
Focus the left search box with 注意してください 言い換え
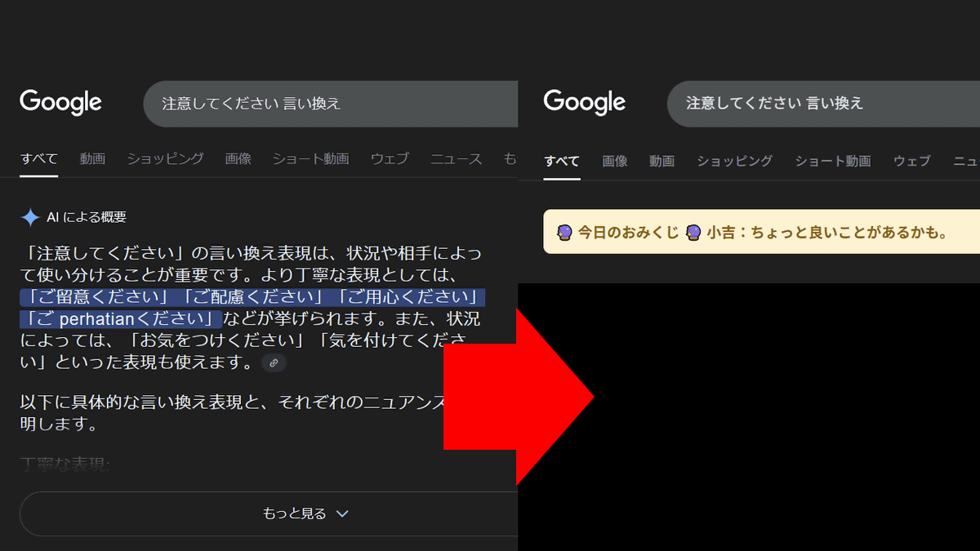[x=327, y=104]
